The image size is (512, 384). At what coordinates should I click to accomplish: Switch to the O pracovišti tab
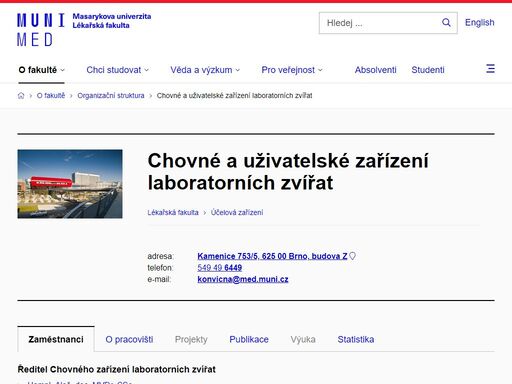pos(129,339)
